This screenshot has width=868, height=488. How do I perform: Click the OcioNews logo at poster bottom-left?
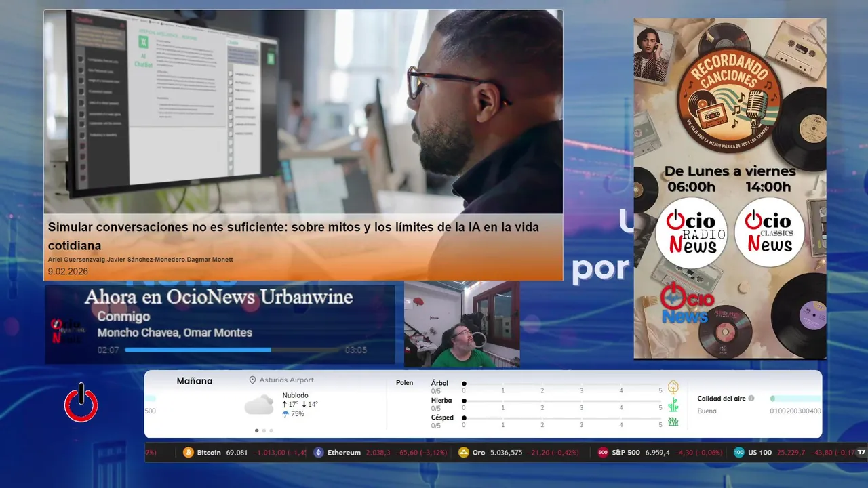(x=686, y=304)
